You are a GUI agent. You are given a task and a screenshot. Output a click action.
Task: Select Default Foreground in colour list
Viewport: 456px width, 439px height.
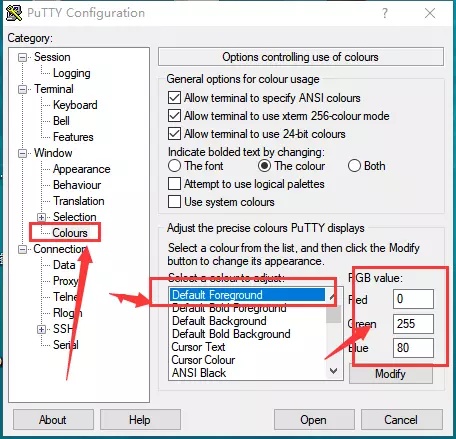tap(247, 295)
